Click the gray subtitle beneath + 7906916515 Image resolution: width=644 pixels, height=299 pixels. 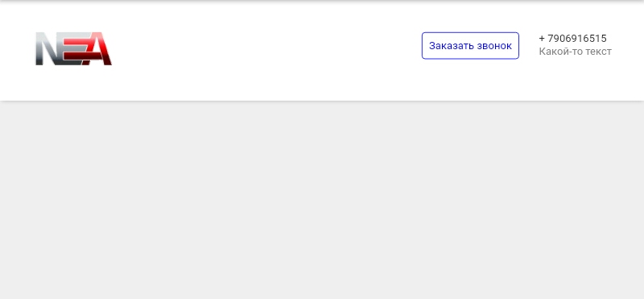[575, 52]
